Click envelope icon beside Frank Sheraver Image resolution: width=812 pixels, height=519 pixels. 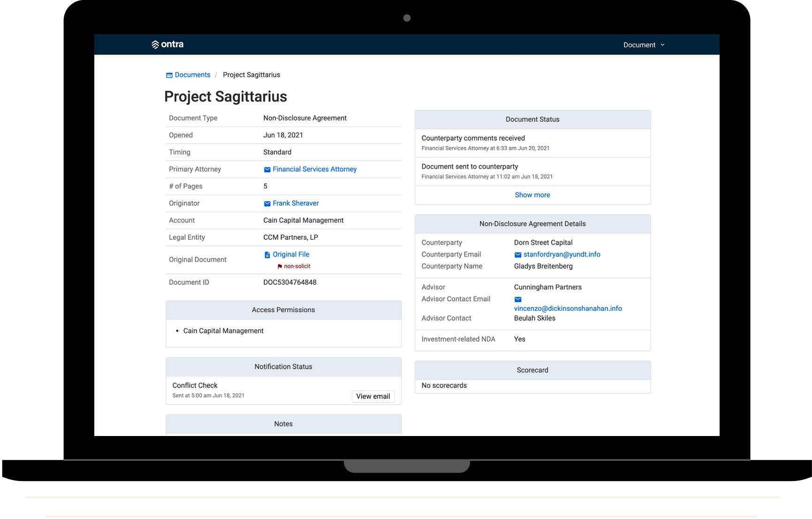(x=267, y=203)
